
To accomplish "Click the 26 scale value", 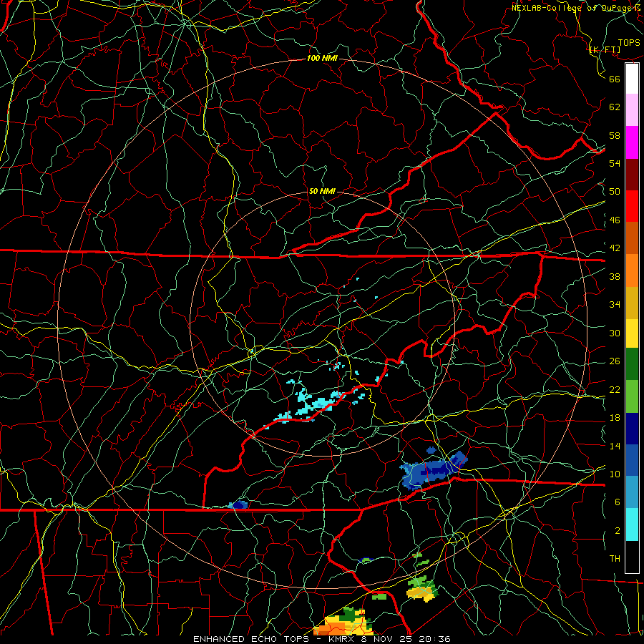I will pyautogui.click(x=615, y=361).
